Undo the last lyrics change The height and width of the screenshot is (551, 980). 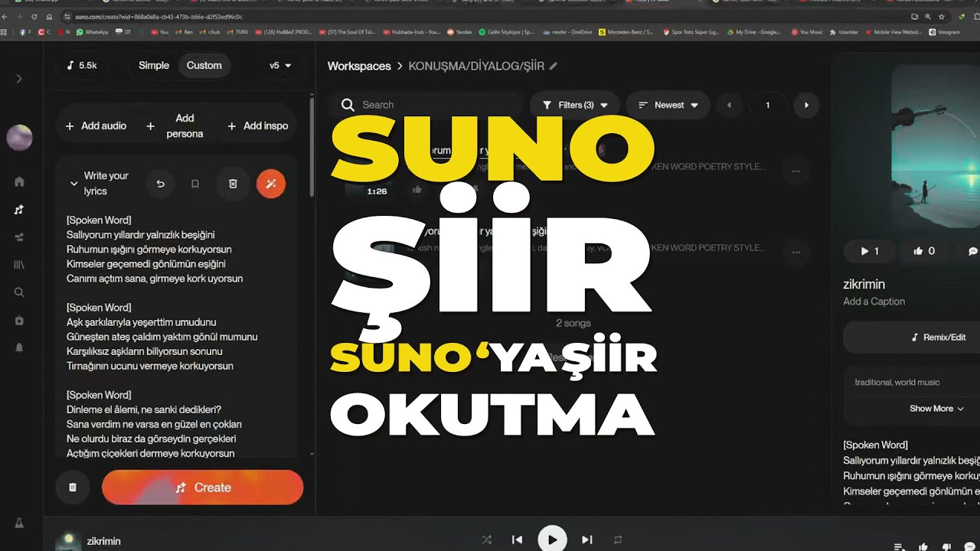[x=160, y=184]
